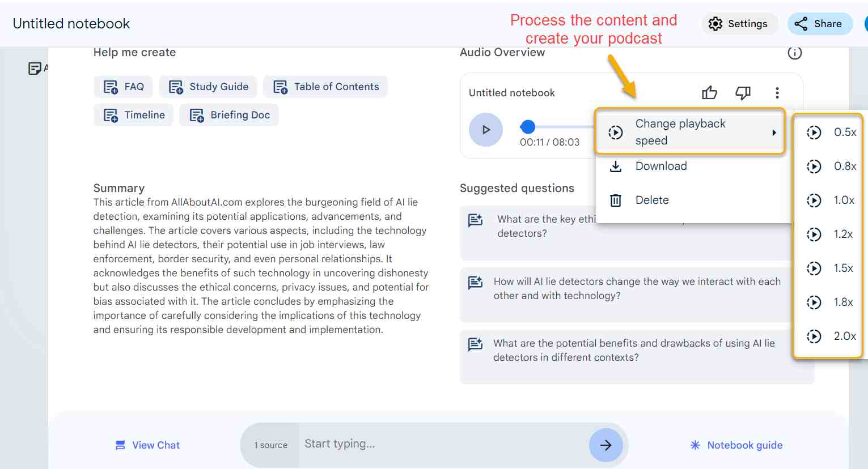The image size is (868, 469).
Task: Open the Notebook guide
Action: pos(736,445)
